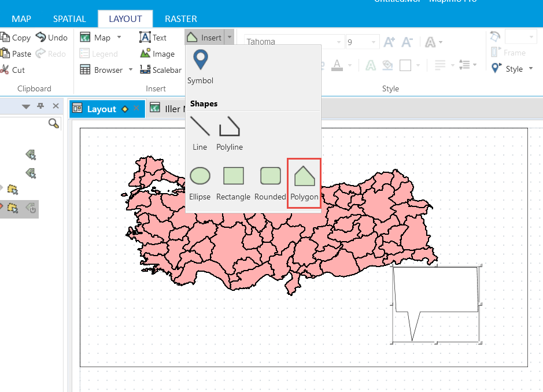The width and height of the screenshot is (543, 392).
Task: Click the Frame button
Action: (x=508, y=53)
